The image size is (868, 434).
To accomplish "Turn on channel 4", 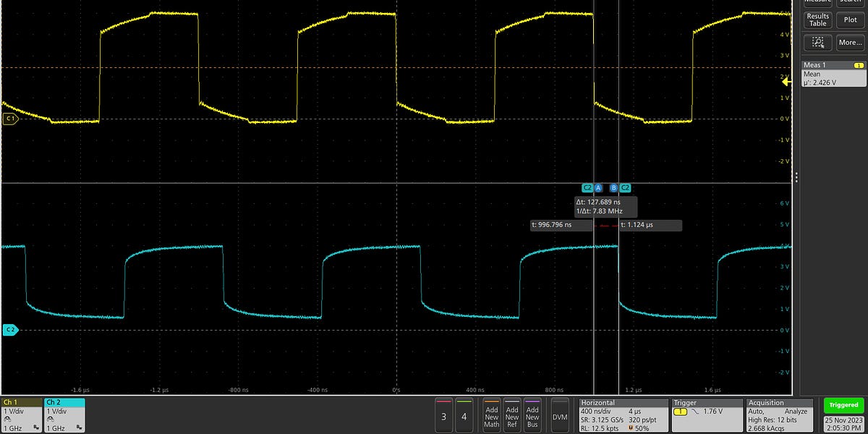I will [464, 416].
